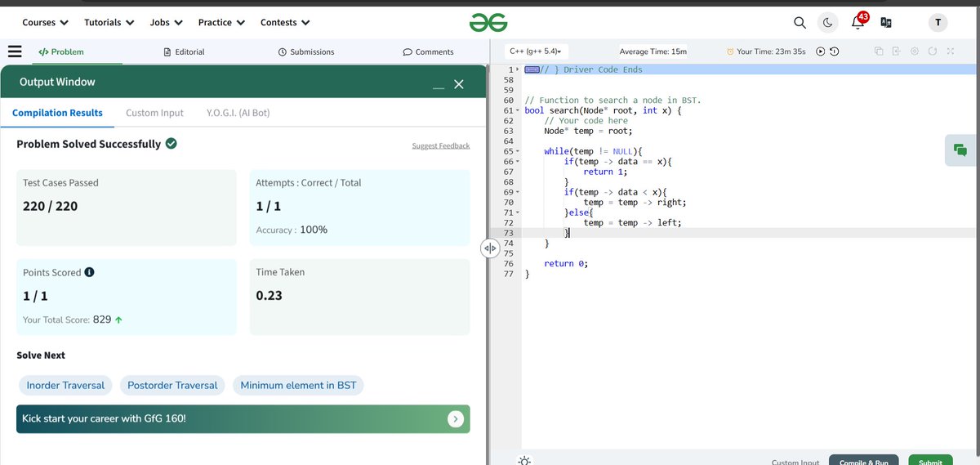Open the Practice dropdown menu
The height and width of the screenshot is (465, 980).
coord(221,23)
